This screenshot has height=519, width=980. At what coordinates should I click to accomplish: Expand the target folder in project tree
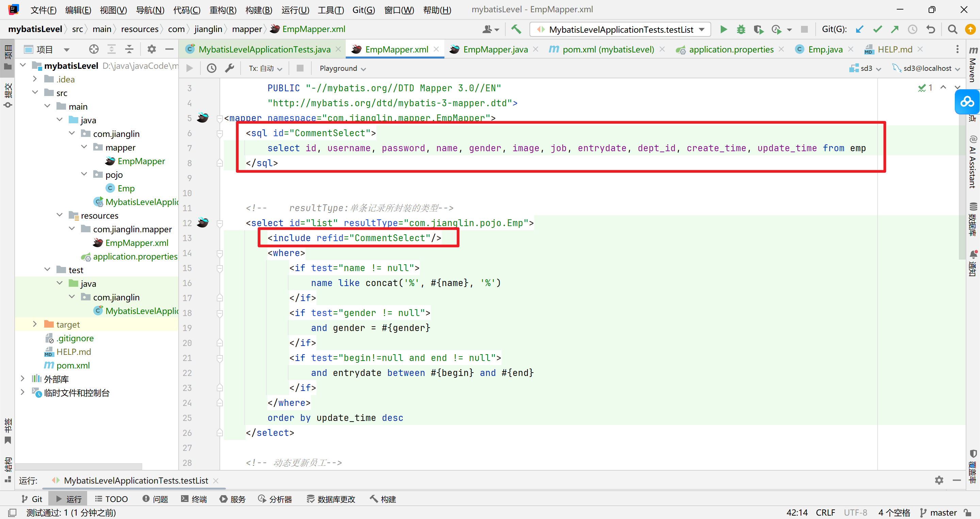[x=35, y=325]
